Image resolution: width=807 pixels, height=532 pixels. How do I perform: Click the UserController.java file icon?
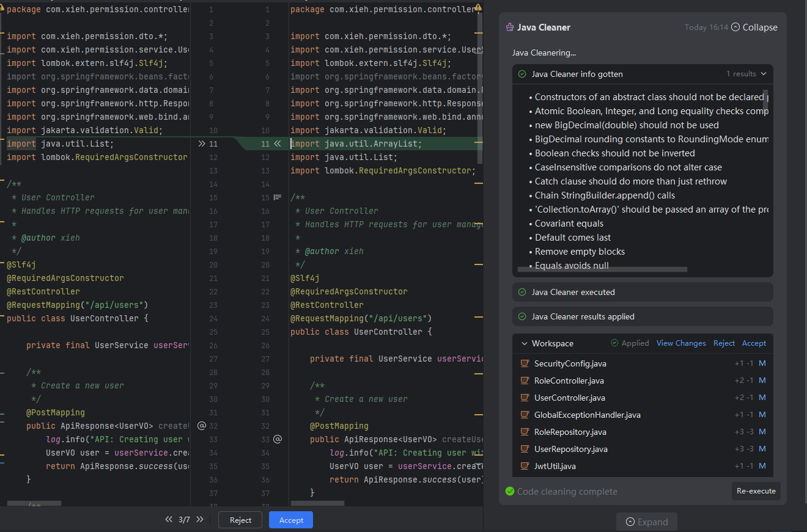pos(524,398)
